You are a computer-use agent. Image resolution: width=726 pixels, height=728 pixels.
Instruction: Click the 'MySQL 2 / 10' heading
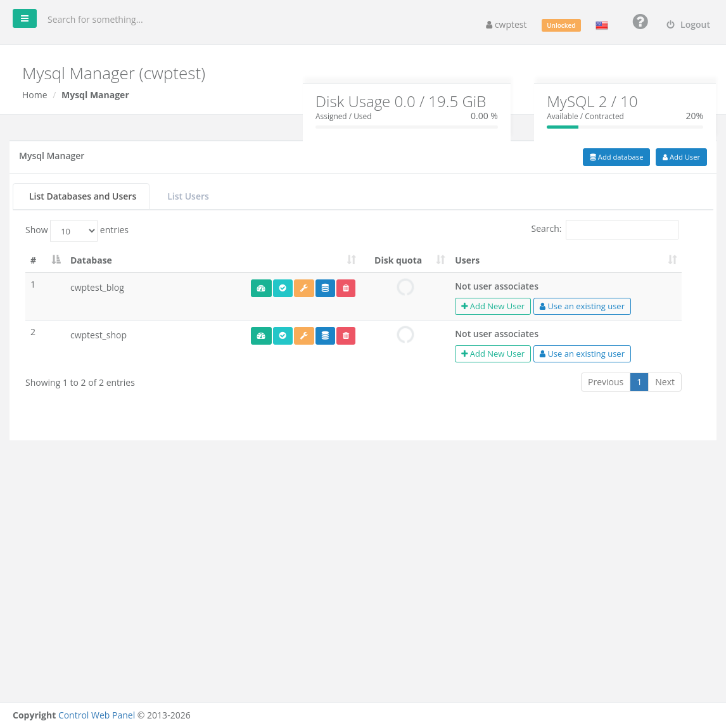tap(592, 101)
